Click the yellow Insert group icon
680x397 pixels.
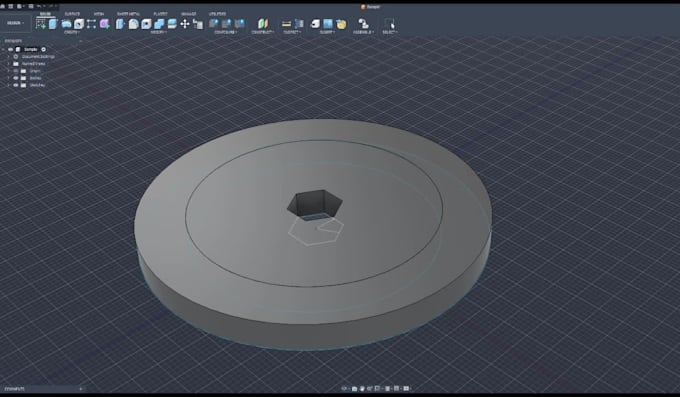click(x=341, y=24)
